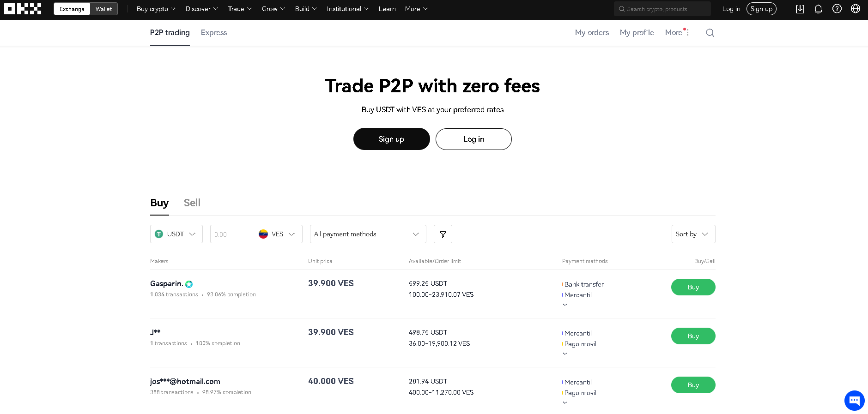This screenshot has height=414, width=868.
Task: Click the P2P search magnifier icon
Action: click(710, 33)
